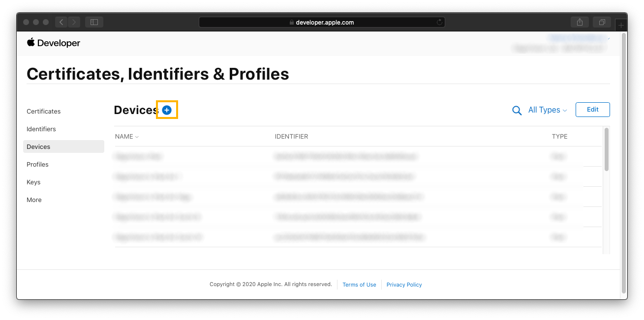Open a new Safari tab
This screenshot has width=644, height=320.
(x=621, y=24)
